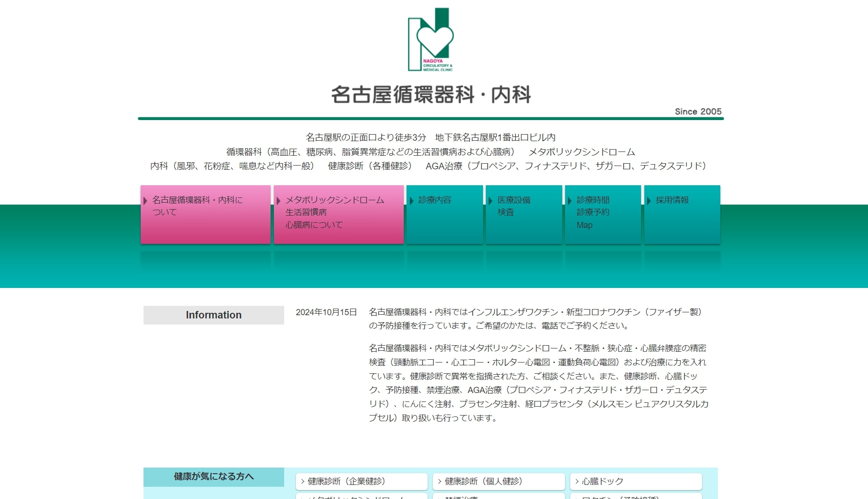Click the 健康診断（各種健診）header text

(x=370, y=166)
